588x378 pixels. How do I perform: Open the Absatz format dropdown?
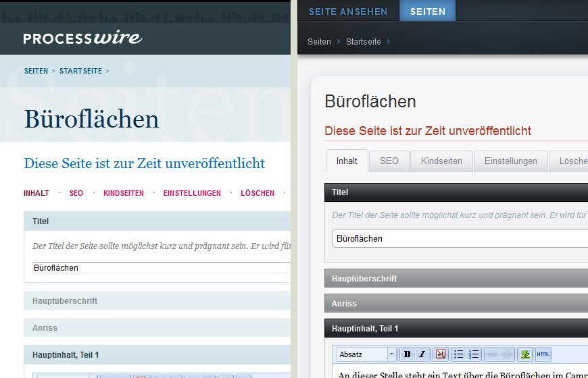[366, 354]
